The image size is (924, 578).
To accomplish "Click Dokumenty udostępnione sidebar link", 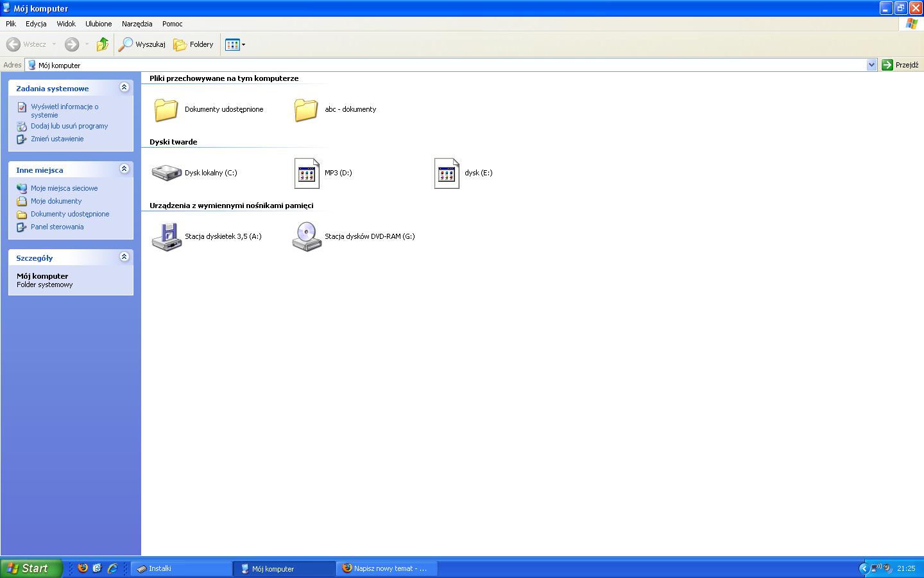I will (70, 215).
